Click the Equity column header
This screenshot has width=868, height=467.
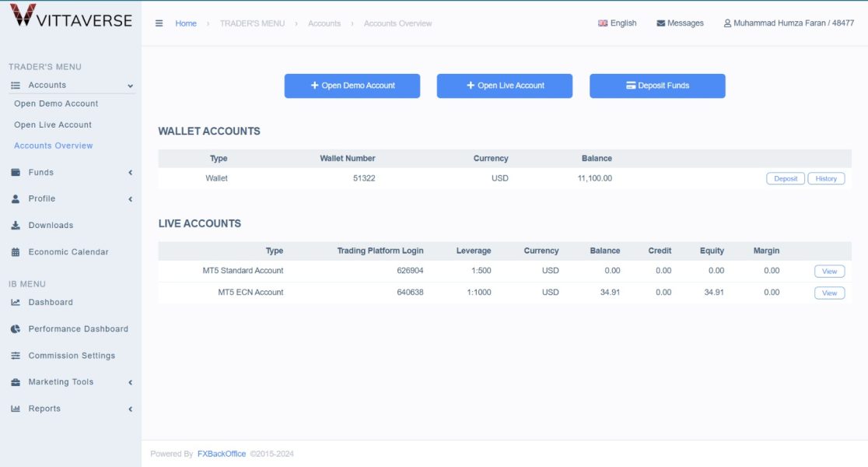coord(712,251)
